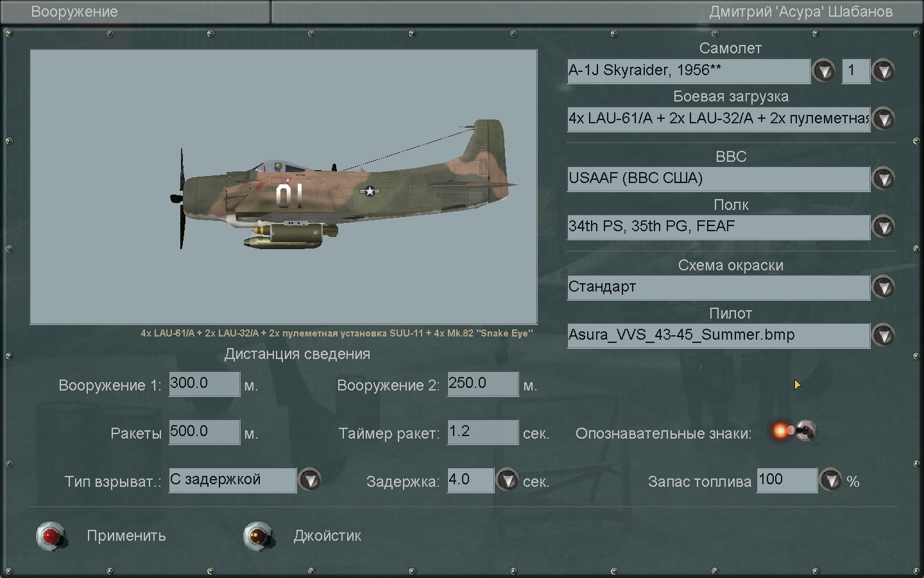Toggle the Опознавательные знаки switch

[794, 431]
